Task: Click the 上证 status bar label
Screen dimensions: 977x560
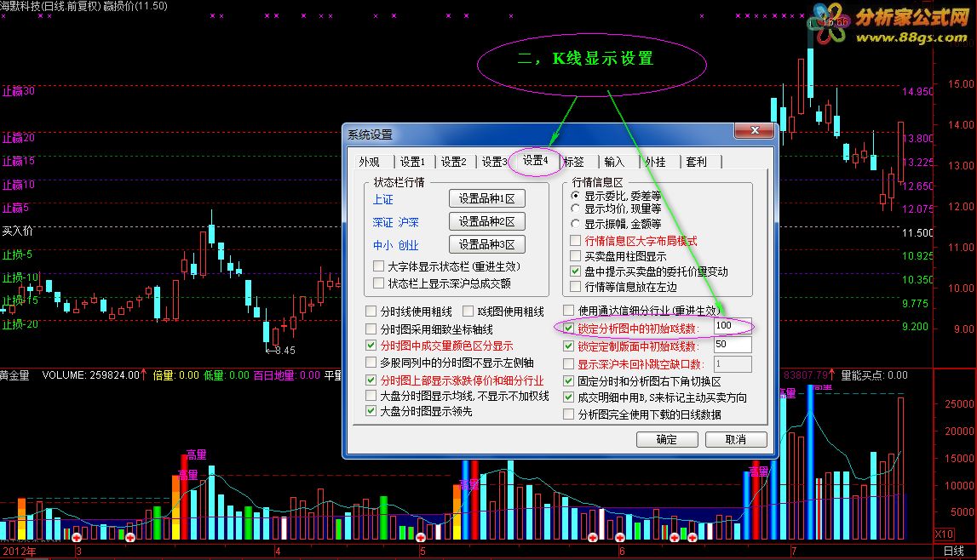Action: click(x=383, y=200)
